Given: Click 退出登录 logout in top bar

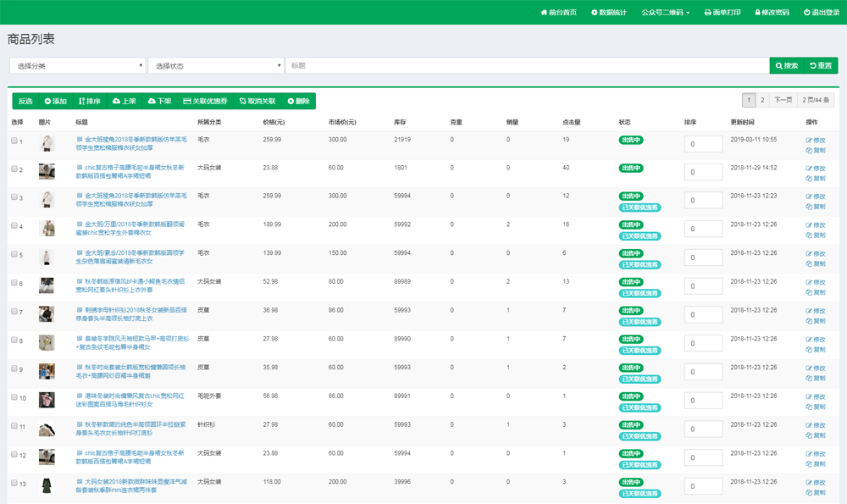Looking at the screenshot, I should pyautogui.click(x=821, y=13).
